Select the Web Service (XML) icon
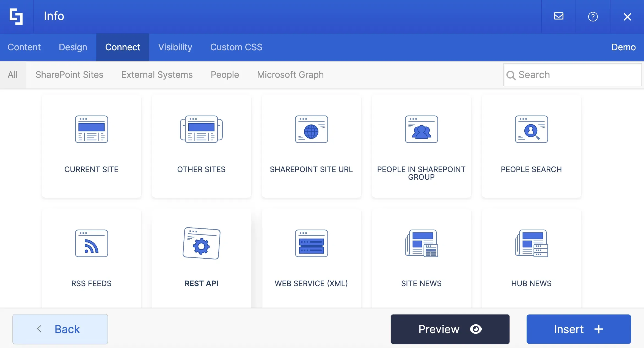644x348 pixels. (311, 243)
